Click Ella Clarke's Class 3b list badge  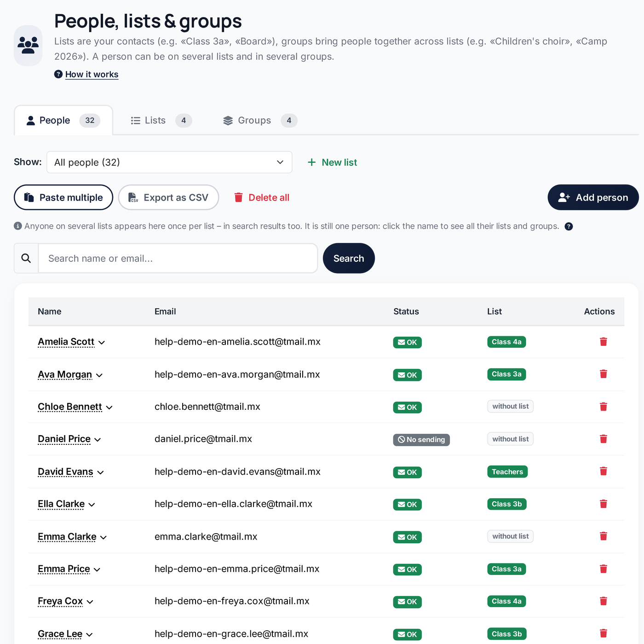point(507,504)
